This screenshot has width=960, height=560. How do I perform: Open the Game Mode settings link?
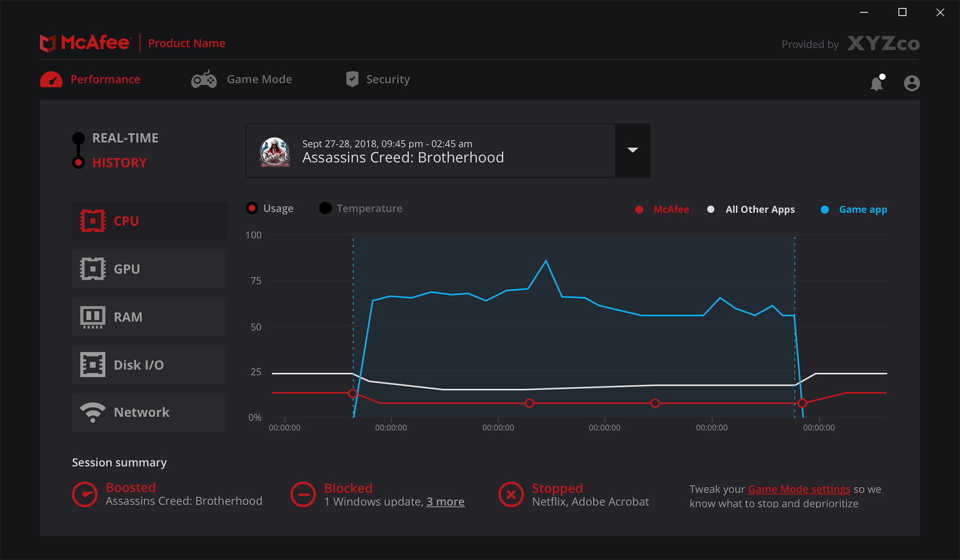pyautogui.click(x=799, y=489)
